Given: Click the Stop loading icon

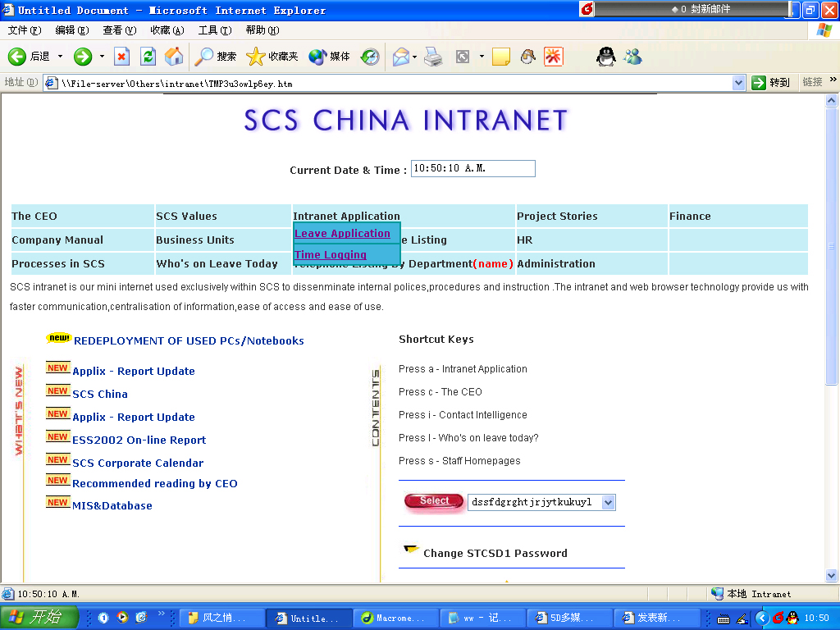Looking at the screenshot, I should (121, 57).
